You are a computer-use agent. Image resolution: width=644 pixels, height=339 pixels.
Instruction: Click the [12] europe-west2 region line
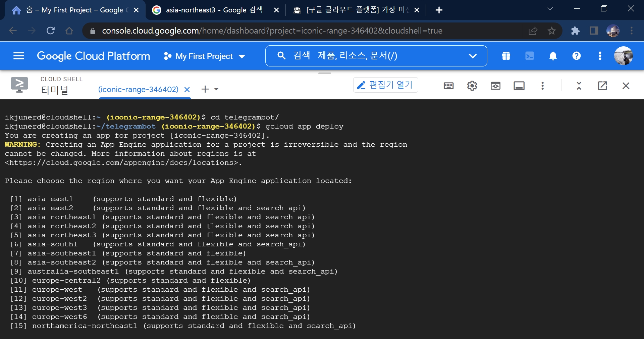(x=160, y=299)
